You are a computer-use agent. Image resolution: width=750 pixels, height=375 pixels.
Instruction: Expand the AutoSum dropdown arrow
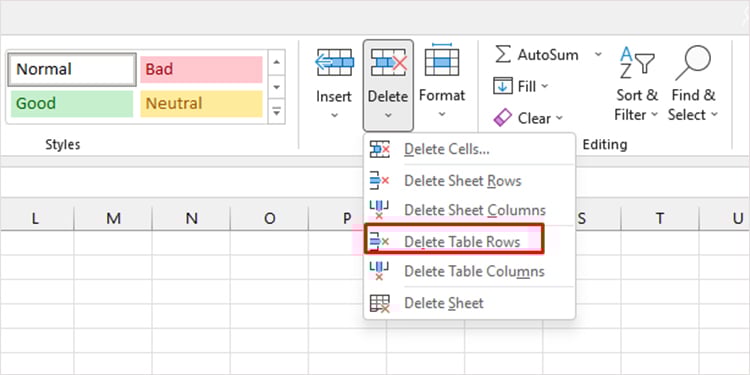tap(598, 55)
